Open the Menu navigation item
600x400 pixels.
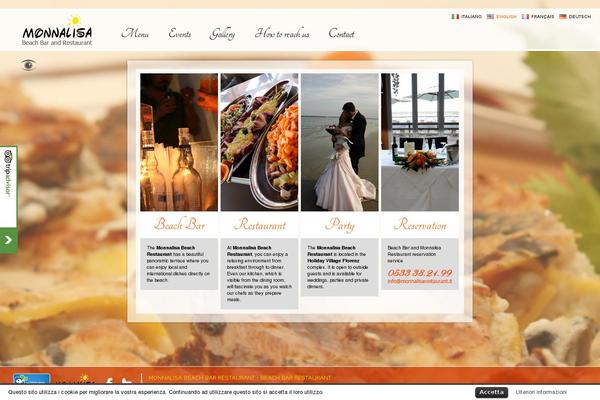(135, 34)
